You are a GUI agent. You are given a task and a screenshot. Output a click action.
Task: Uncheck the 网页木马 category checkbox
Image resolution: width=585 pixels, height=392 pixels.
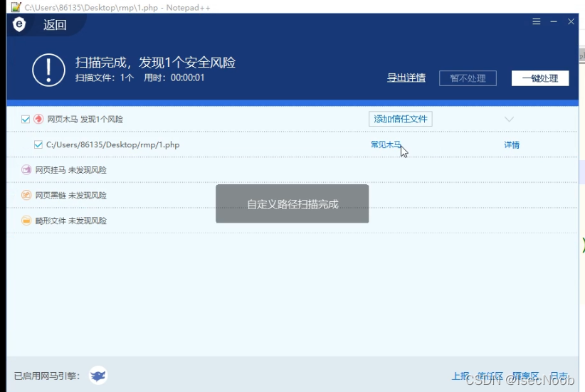coord(26,120)
